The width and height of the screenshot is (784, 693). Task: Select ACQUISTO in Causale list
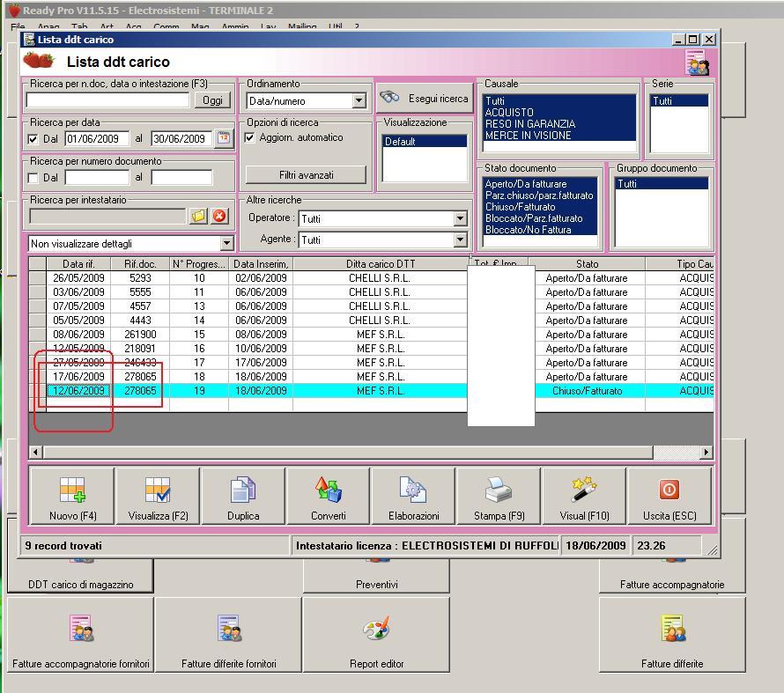click(509, 113)
